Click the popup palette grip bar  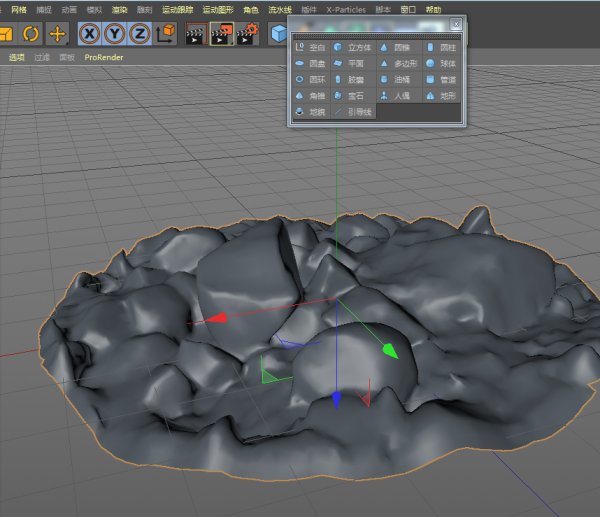tap(377, 36)
